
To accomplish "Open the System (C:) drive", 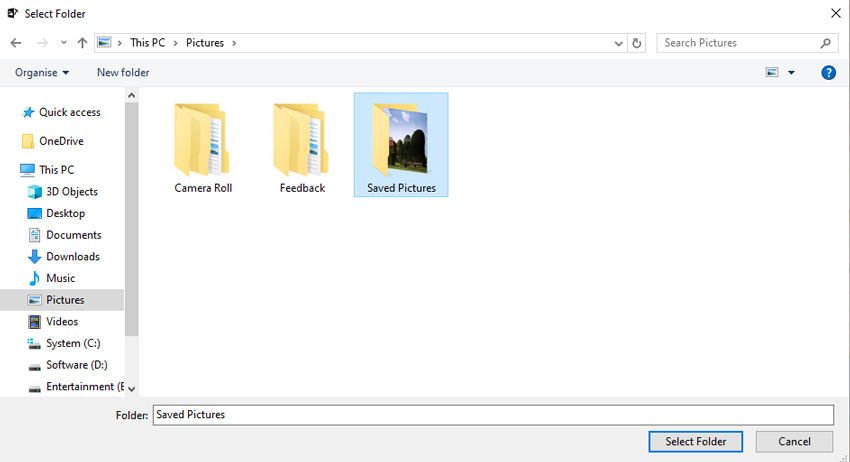I will coord(73,343).
